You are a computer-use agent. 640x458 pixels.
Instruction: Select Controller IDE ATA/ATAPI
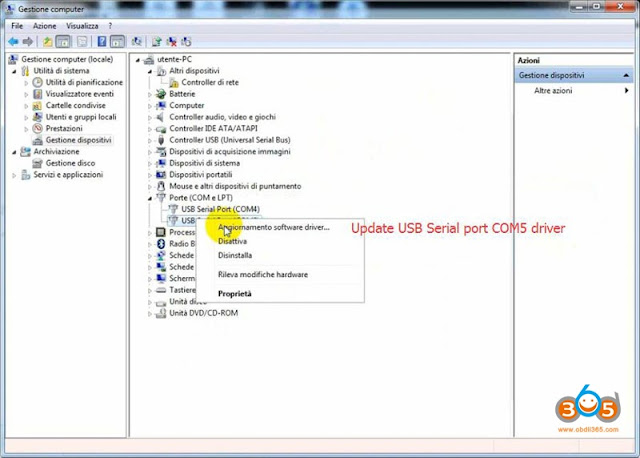point(213,128)
